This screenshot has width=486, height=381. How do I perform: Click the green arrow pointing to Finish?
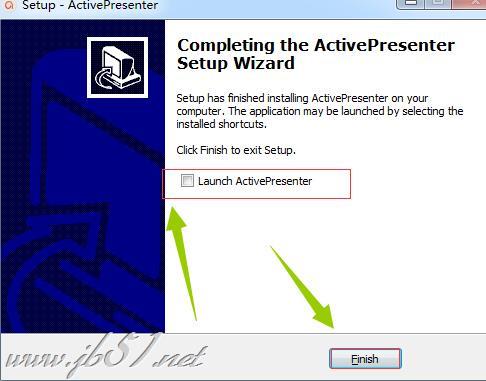coord(302,287)
